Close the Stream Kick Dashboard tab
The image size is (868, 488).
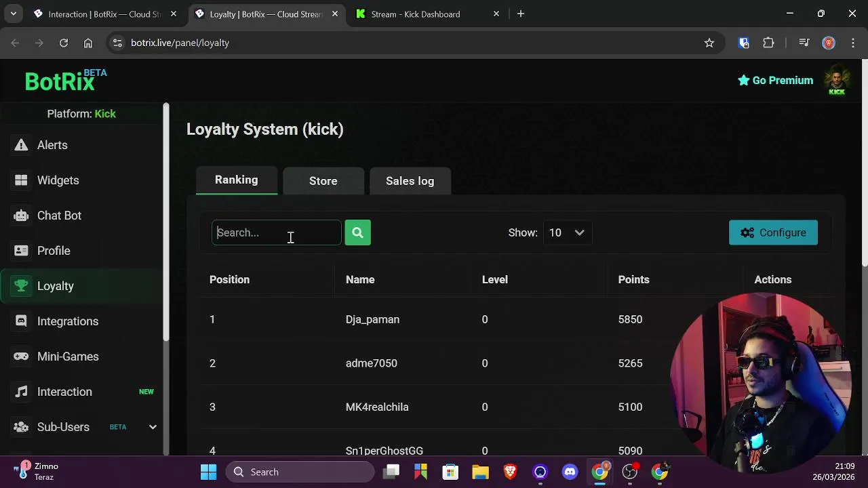point(496,14)
